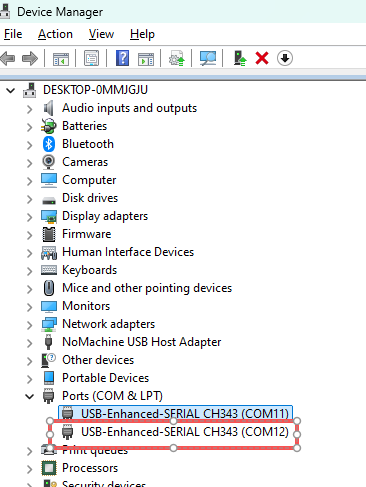The height and width of the screenshot is (487, 366).
Task: Click the blue Help question-mark icon
Action: [122, 58]
